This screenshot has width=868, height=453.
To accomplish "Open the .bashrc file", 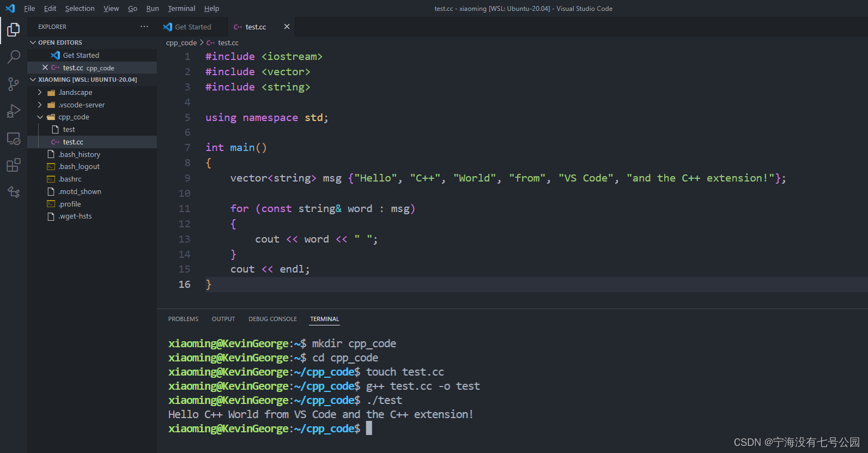I will pyautogui.click(x=92, y=179).
